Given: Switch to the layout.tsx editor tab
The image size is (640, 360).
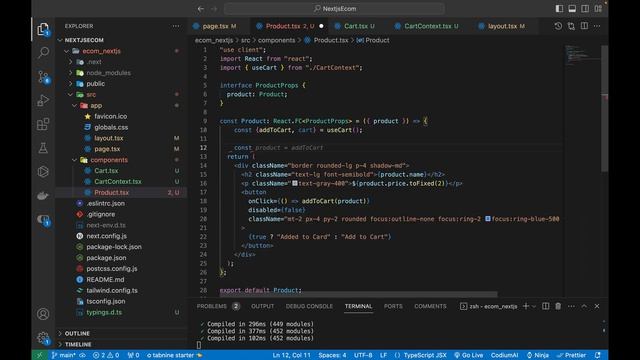Looking at the screenshot, I should (506, 26).
